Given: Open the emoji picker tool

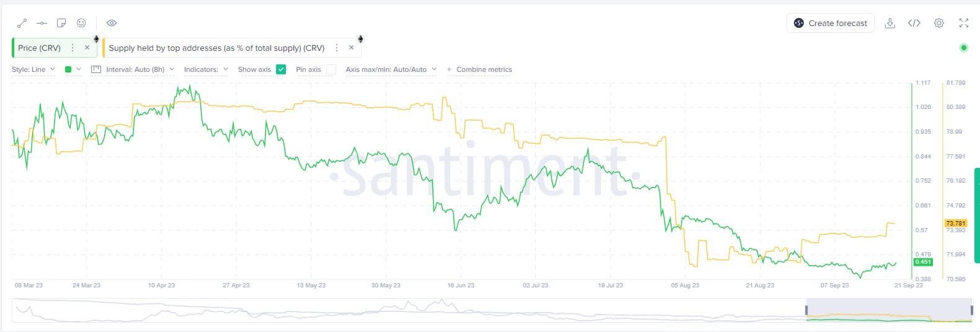Looking at the screenshot, I should tap(81, 23).
